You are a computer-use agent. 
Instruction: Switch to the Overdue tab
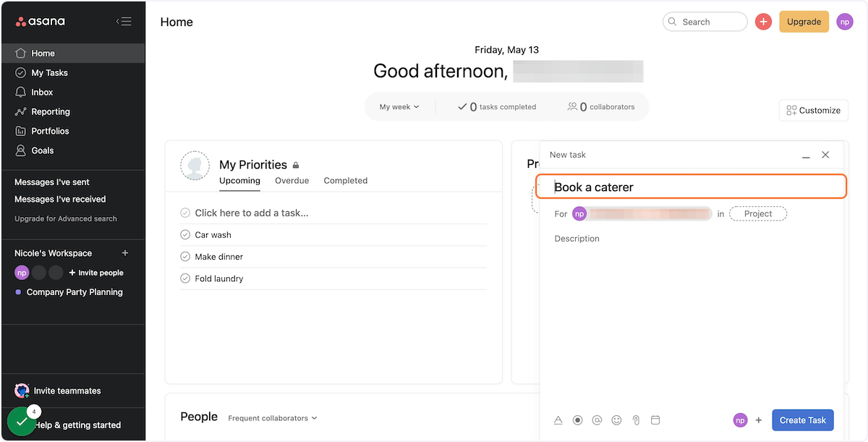[292, 181]
